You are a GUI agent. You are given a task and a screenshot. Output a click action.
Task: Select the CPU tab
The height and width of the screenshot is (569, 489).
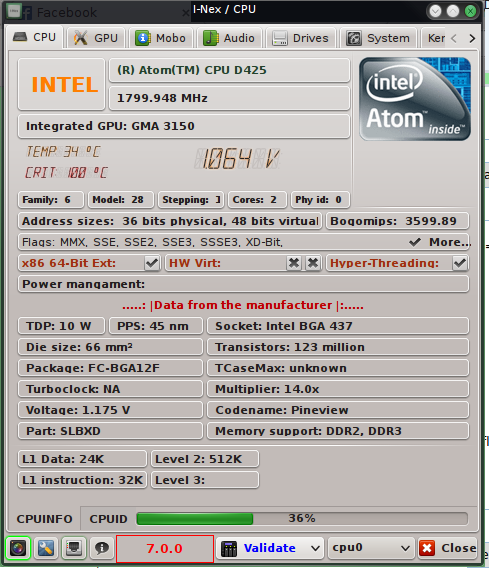(x=35, y=37)
